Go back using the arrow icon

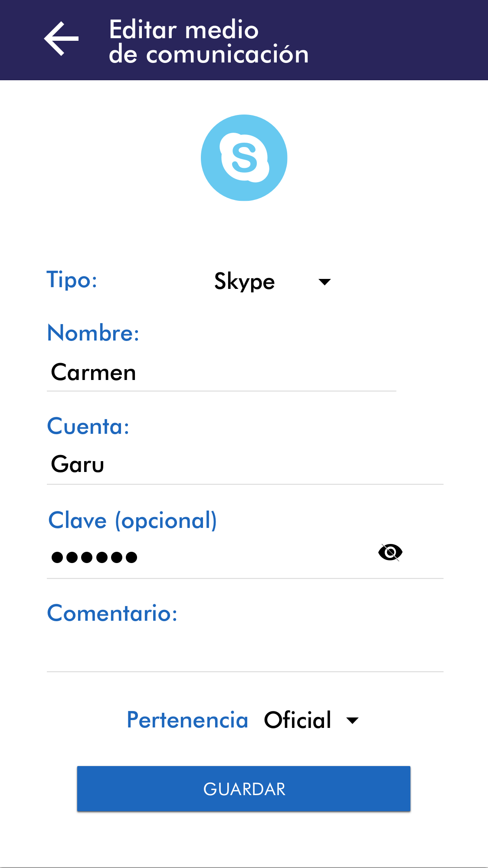61,39
